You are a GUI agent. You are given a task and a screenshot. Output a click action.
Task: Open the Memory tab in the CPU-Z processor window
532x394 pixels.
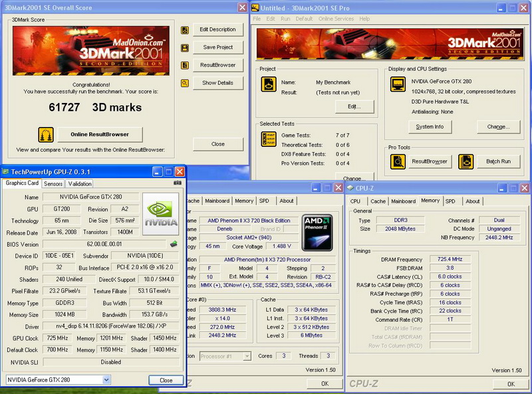(x=244, y=201)
